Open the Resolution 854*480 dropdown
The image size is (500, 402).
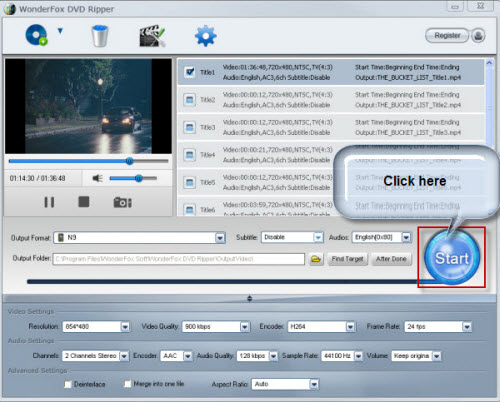point(96,327)
